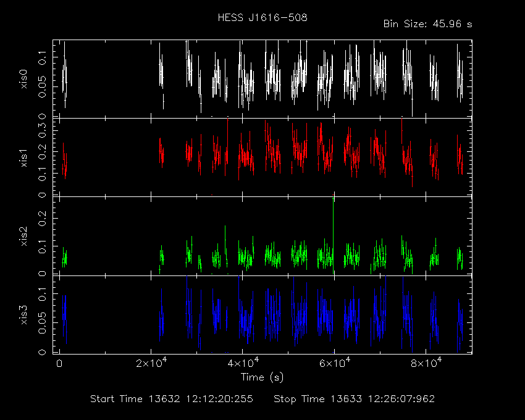525x420 pixels.
Task: Click the 0.2 tick label of xis2 panel
Action: [x=43, y=219]
